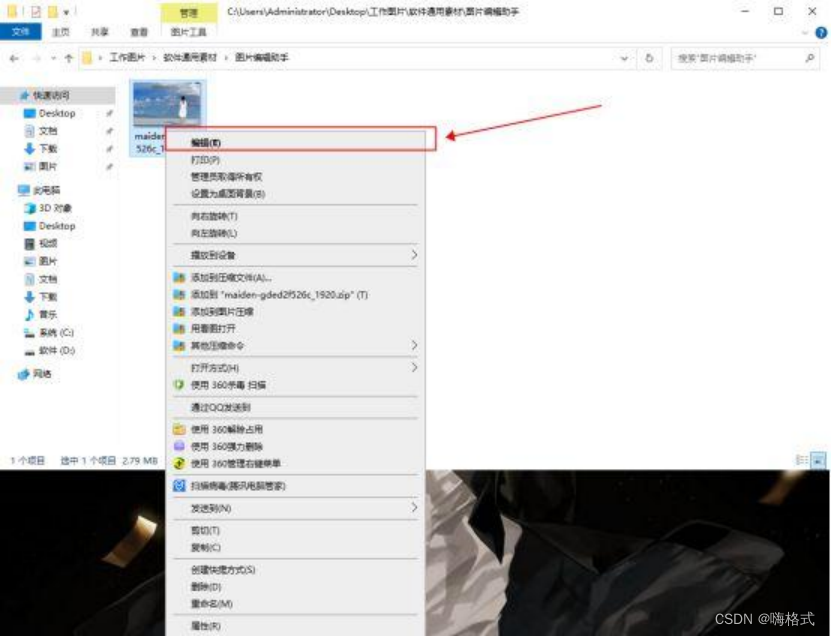Click the Forward navigation arrow

tap(37, 58)
